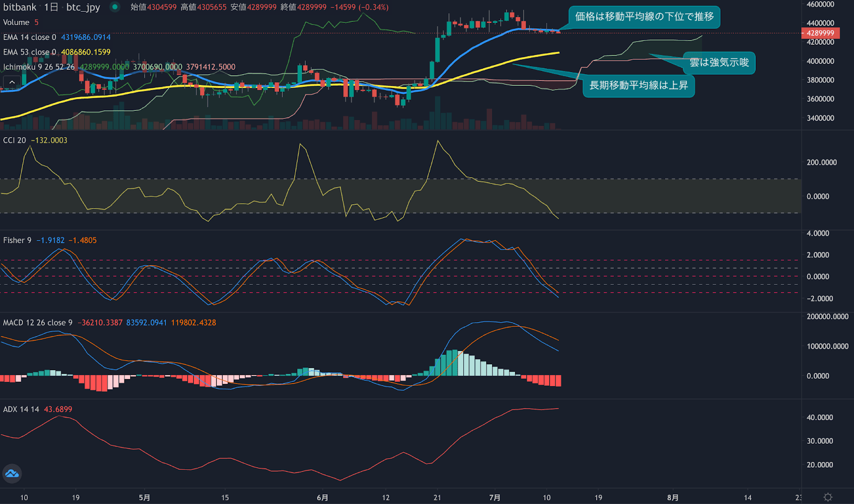
Task: Select the ADX 14 14 indicator label
Action: pos(21,410)
